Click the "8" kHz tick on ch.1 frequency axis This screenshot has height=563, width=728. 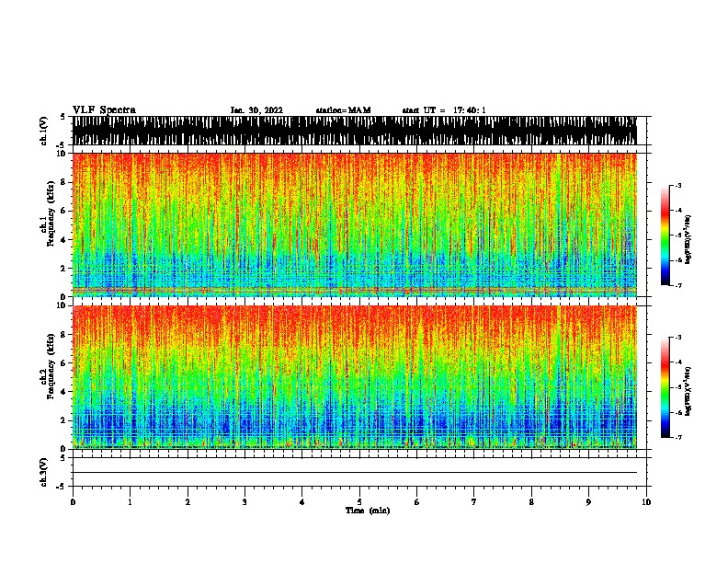click(x=64, y=182)
